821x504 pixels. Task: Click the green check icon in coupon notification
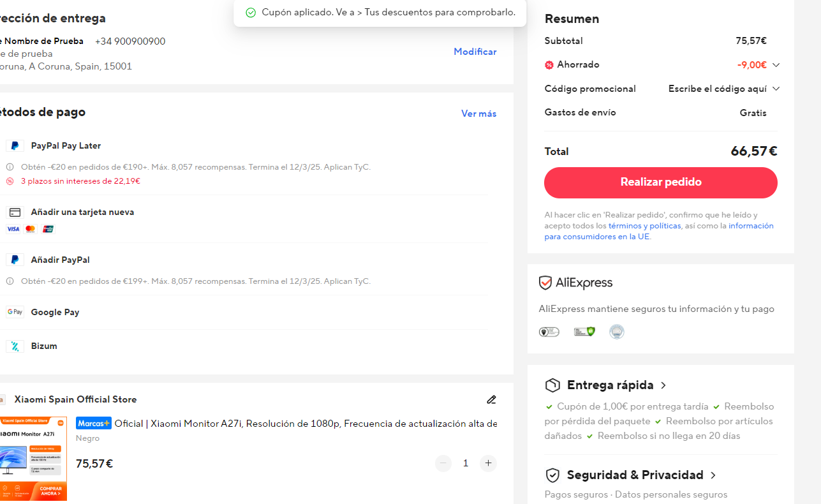pyautogui.click(x=251, y=13)
